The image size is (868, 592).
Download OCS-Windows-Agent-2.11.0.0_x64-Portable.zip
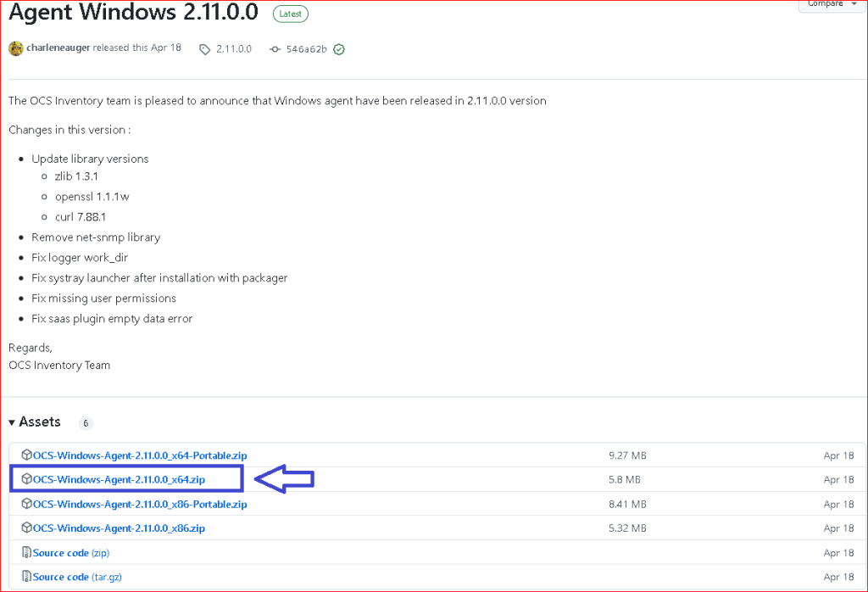(x=140, y=455)
